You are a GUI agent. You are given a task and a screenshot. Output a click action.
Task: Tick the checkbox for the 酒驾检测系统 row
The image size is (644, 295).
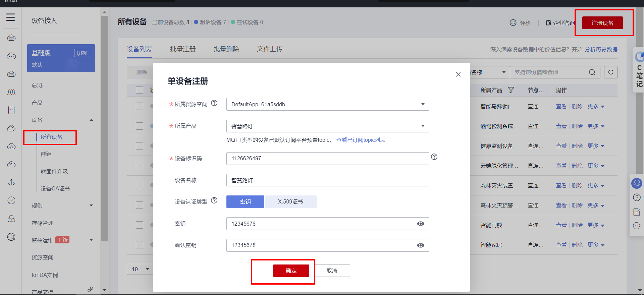140,126
